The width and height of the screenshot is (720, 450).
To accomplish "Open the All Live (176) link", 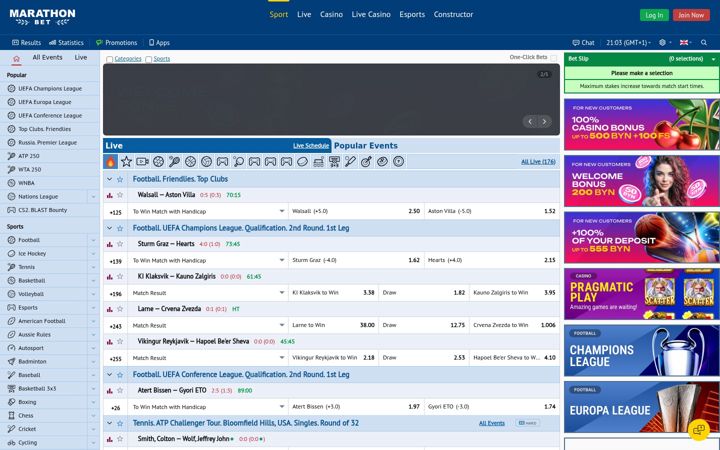I will pyautogui.click(x=538, y=162).
